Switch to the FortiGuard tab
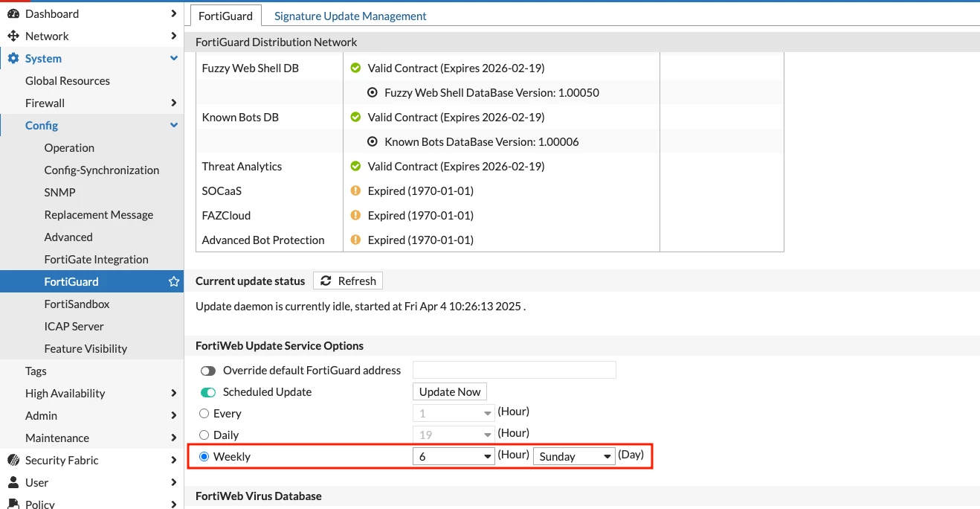 (226, 16)
